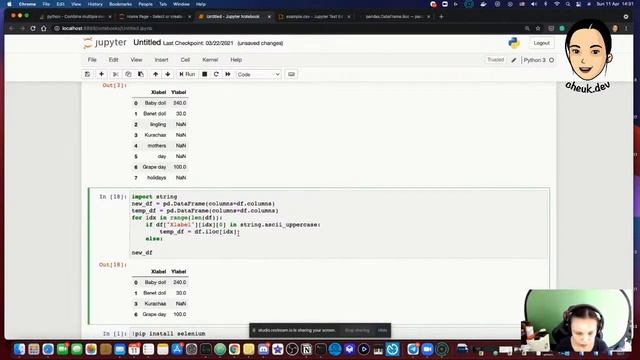This screenshot has height=360, width=640.
Task: Open the Chrome three-dot menu
Action: 626,28
